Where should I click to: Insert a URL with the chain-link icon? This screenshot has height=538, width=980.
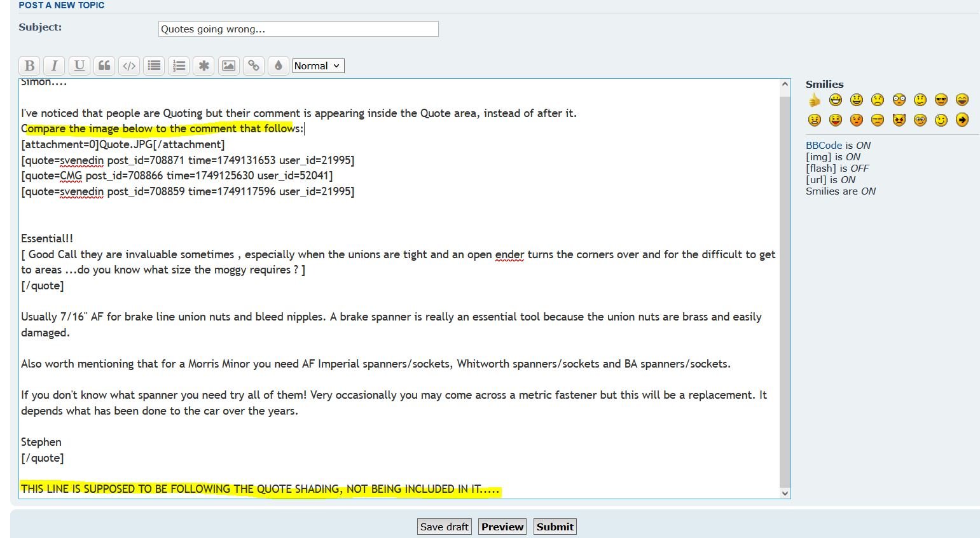click(x=253, y=66)
